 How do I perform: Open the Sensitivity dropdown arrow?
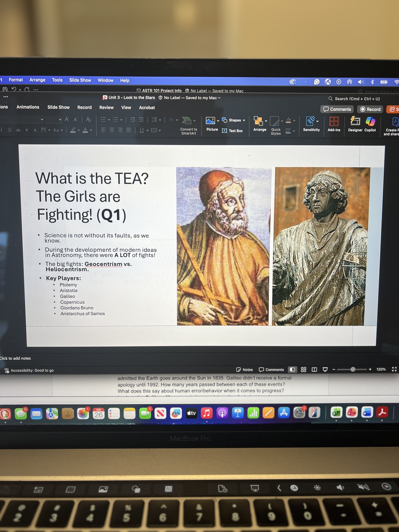(317, 121)
